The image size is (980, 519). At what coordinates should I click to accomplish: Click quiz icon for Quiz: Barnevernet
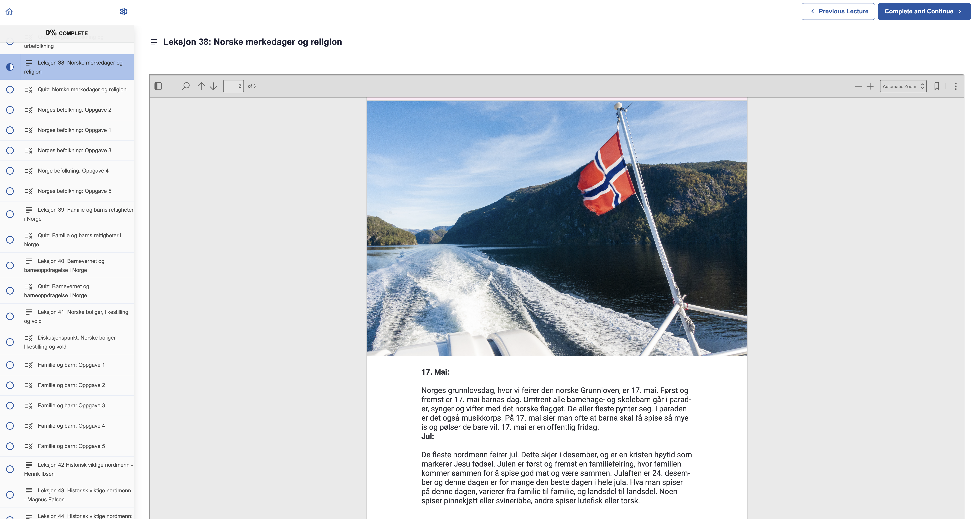click(x=29, y=287)
